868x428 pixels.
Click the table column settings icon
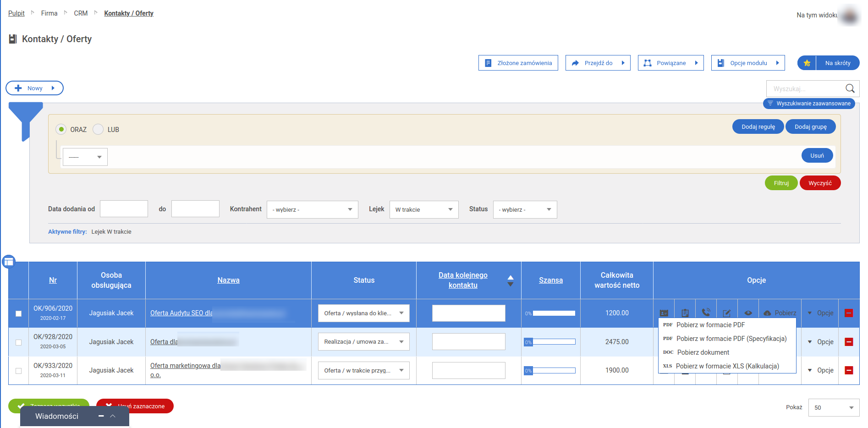click(9, 262)
